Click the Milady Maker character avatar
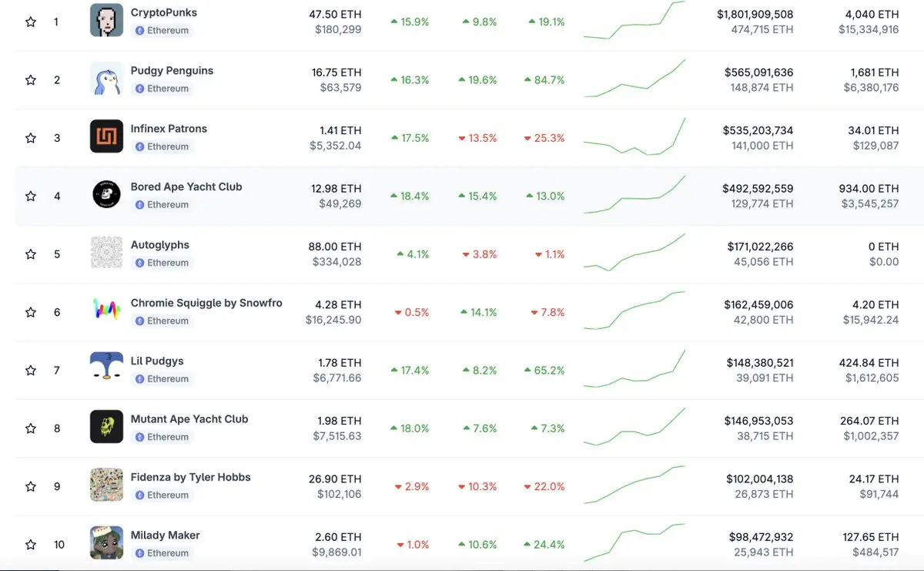This screenshot has width=924, height=571. click(106, 543)
